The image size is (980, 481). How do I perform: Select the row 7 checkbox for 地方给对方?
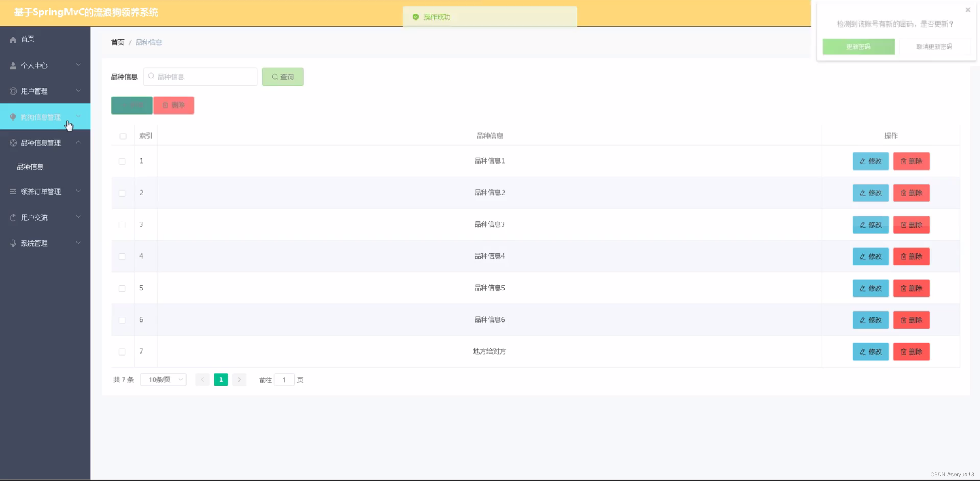pyautogui.click(x=122, y=352)
